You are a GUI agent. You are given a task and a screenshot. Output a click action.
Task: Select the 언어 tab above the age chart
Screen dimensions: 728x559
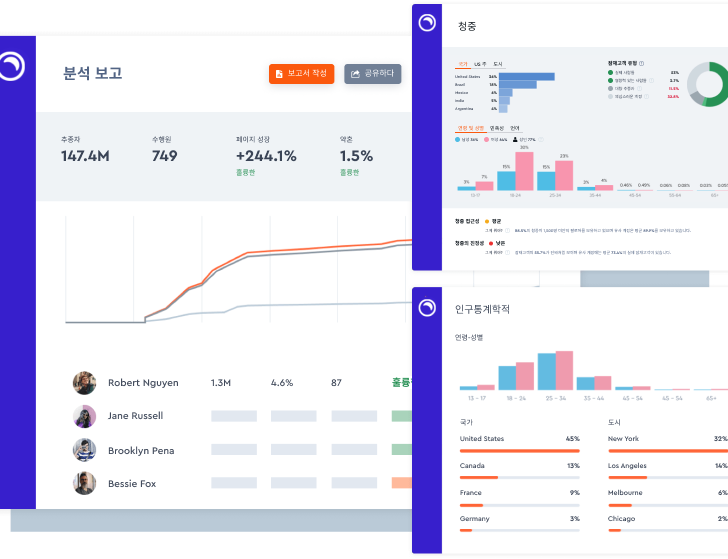514,128
